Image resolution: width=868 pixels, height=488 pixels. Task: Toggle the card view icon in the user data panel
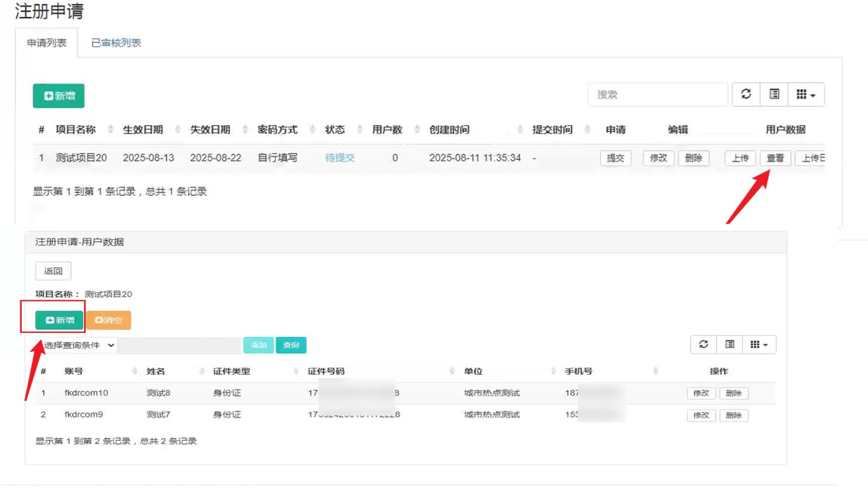730,344
